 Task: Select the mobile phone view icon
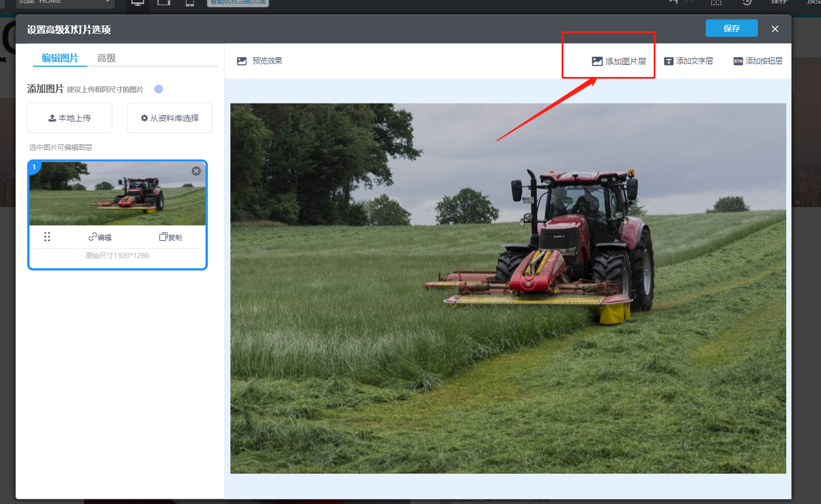tap(189, 3)
